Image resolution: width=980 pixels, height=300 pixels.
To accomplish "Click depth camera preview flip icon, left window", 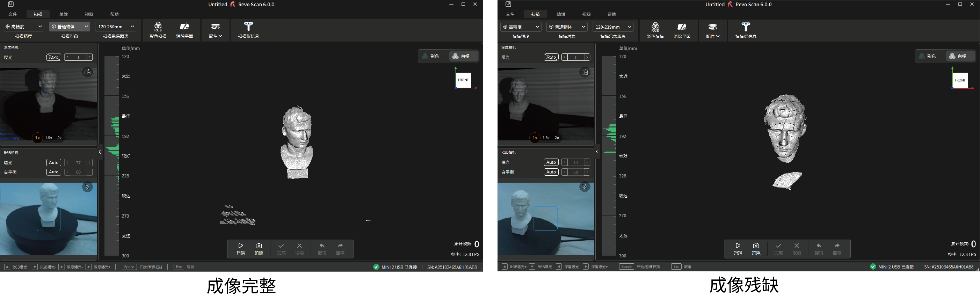I will click(87, 72).
